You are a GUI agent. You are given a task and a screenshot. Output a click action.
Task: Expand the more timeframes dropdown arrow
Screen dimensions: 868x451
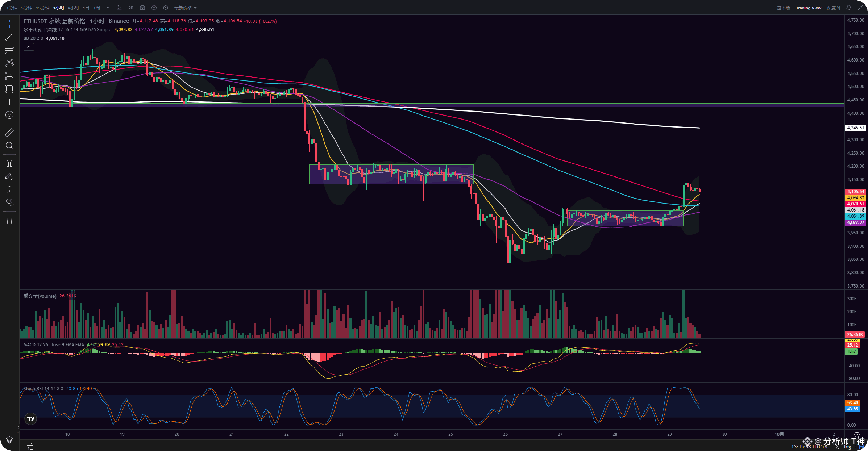[108, 8]
